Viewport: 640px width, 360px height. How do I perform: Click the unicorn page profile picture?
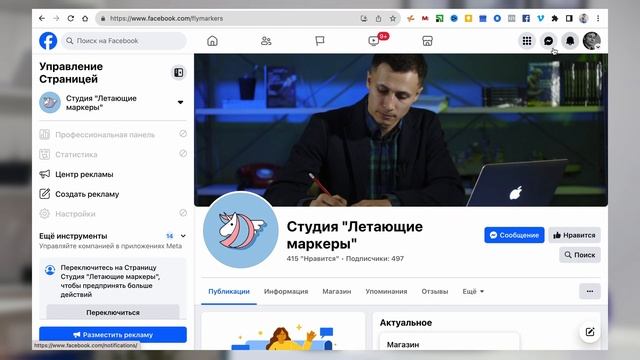click(241, 230)
